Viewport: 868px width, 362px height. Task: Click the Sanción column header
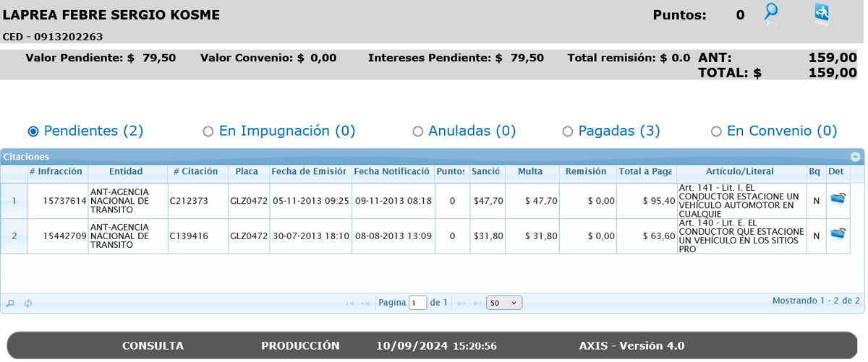486,172
